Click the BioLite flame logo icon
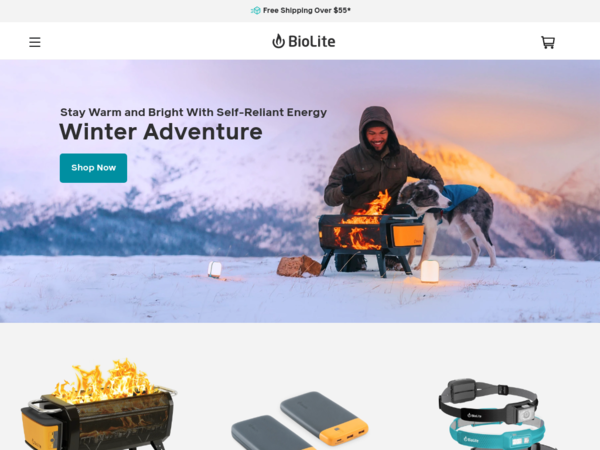The height and width of the screenshot is (450, 600). [278, 41]
